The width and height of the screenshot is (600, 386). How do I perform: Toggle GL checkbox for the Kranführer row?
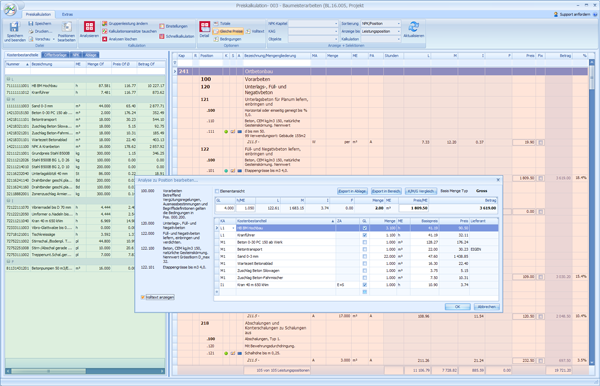coord(365,235)
